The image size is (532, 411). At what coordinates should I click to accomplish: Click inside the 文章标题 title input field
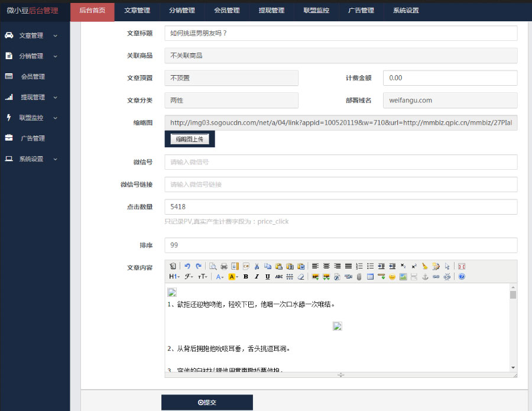pyautogui.click(x=340, y=33)
